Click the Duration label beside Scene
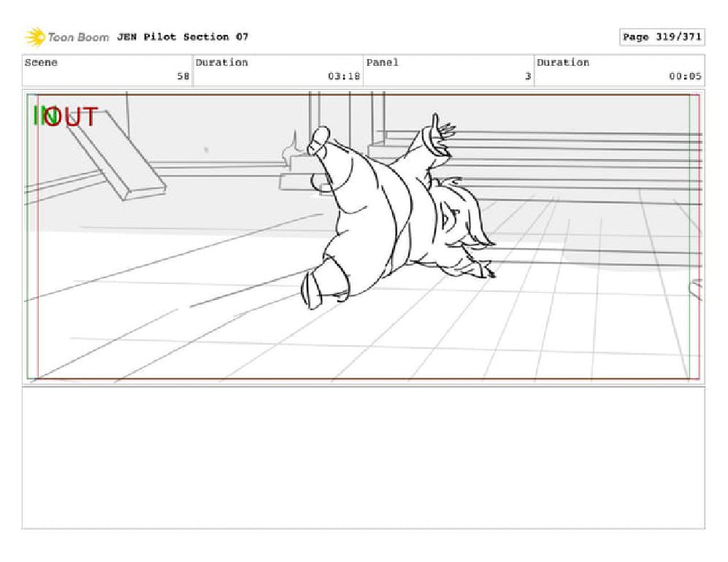728x562 pixels. [x=221, y=63]
